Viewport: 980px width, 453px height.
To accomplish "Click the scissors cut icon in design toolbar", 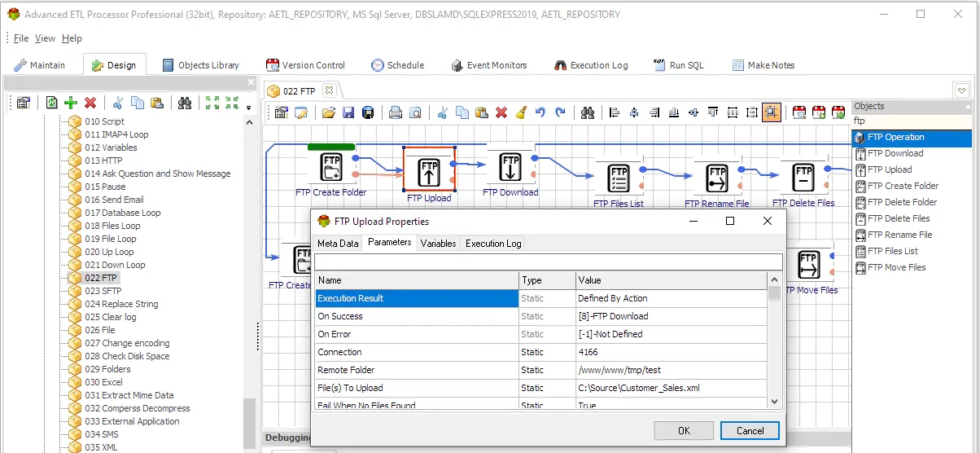I will (443, 112).
